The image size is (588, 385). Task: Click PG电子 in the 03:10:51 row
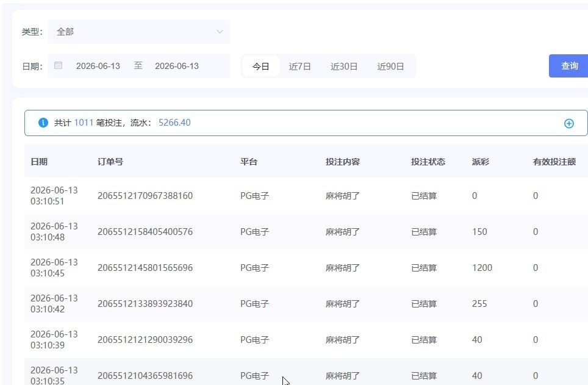coord(254,196)
